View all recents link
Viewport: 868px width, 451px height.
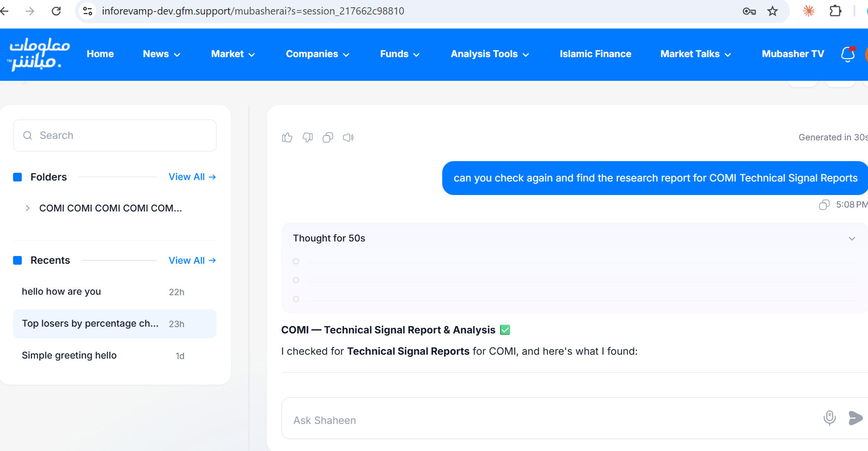click(x=192, y=261)
